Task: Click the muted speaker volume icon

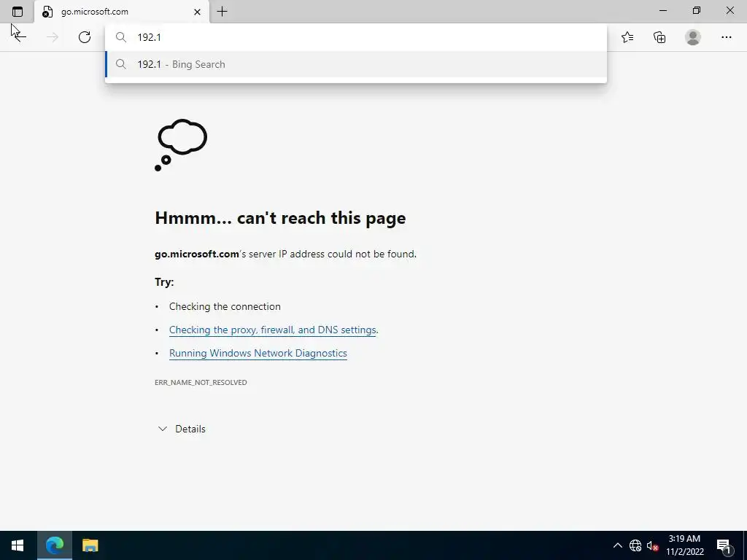Action: click(x=652, y=545)
